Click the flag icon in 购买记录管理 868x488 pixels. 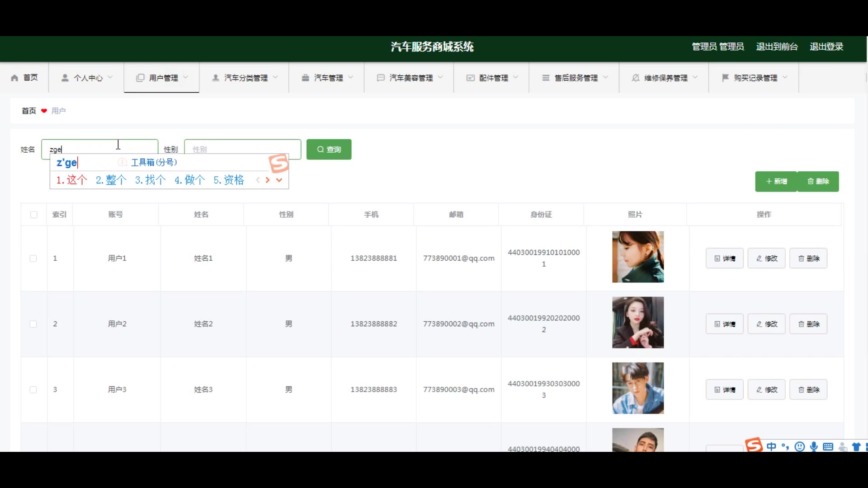[x=726, y=78]
